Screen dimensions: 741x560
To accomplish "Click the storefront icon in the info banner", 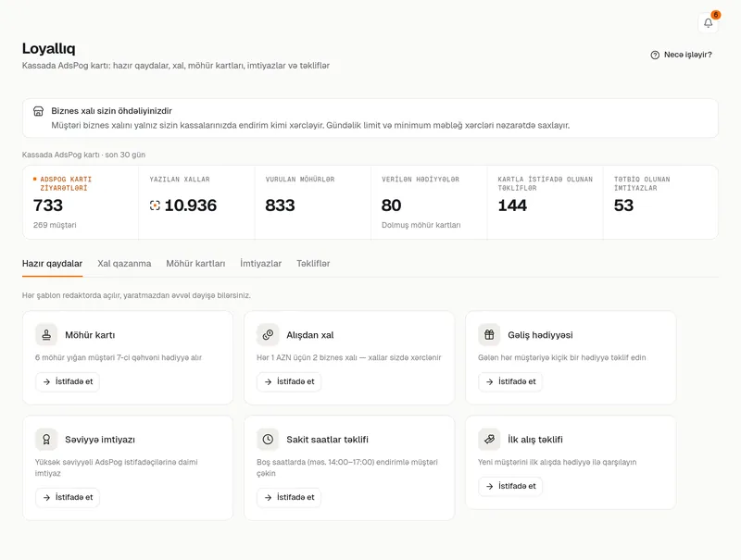I will tap(38, 111).
